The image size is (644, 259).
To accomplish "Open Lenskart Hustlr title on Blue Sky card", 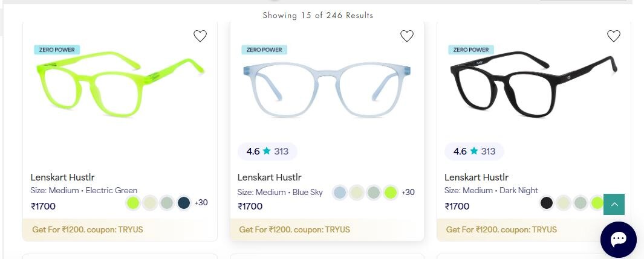I will tap(270, 177).
